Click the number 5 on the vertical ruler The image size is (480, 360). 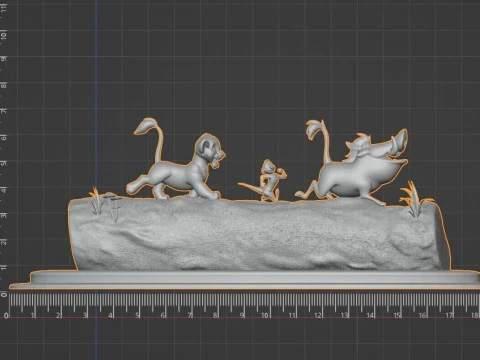tap(4, 163)
